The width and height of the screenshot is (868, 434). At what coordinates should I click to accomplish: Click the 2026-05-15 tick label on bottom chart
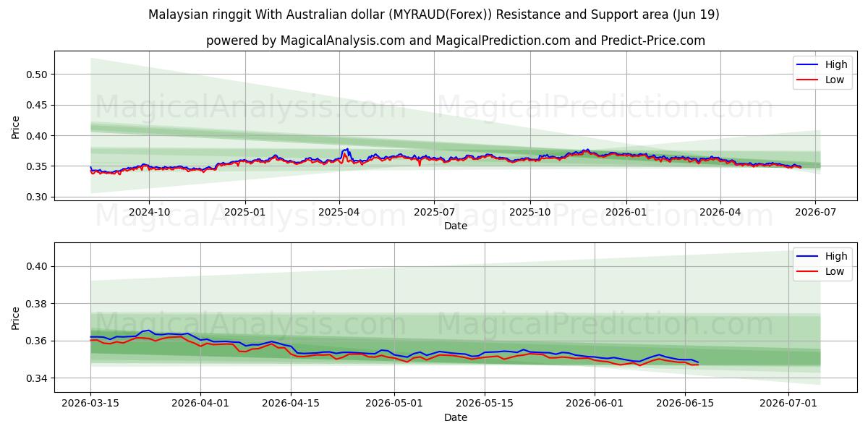point(485,404)
